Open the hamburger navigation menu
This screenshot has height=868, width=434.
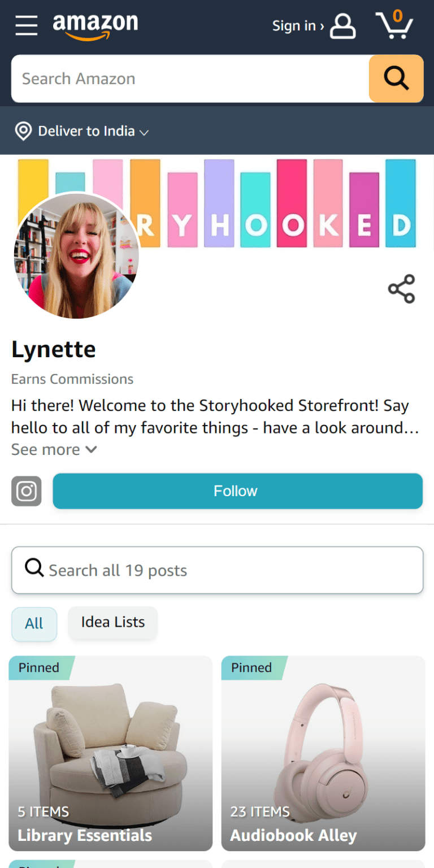pos(26,25)
